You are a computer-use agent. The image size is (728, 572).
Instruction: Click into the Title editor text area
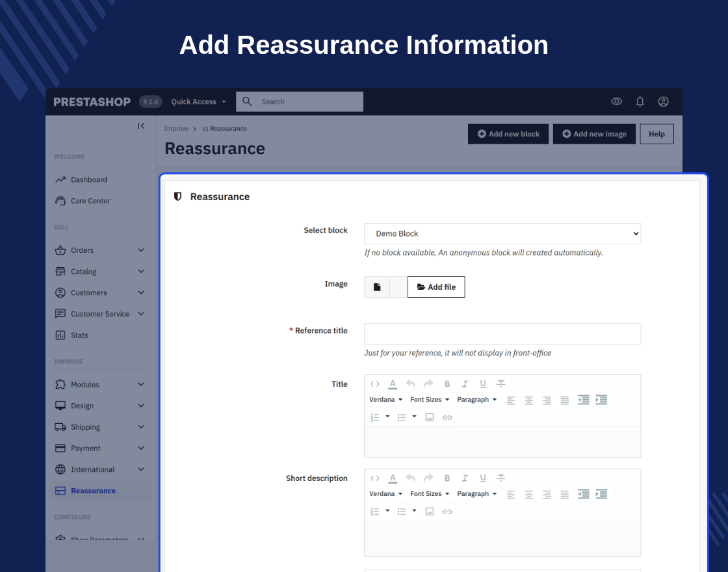[x=502, y=443]
